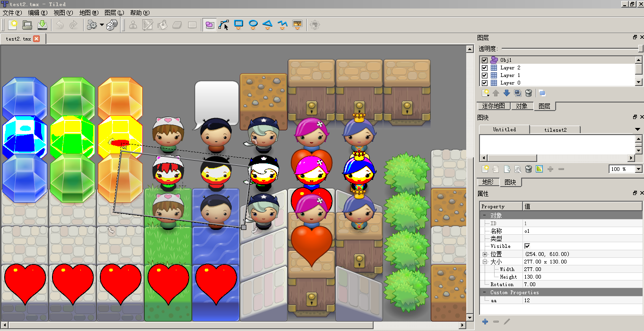Click the Rotation value field 7.00
The width and height of the screenshot is (644, 331).
click(530, 284)
